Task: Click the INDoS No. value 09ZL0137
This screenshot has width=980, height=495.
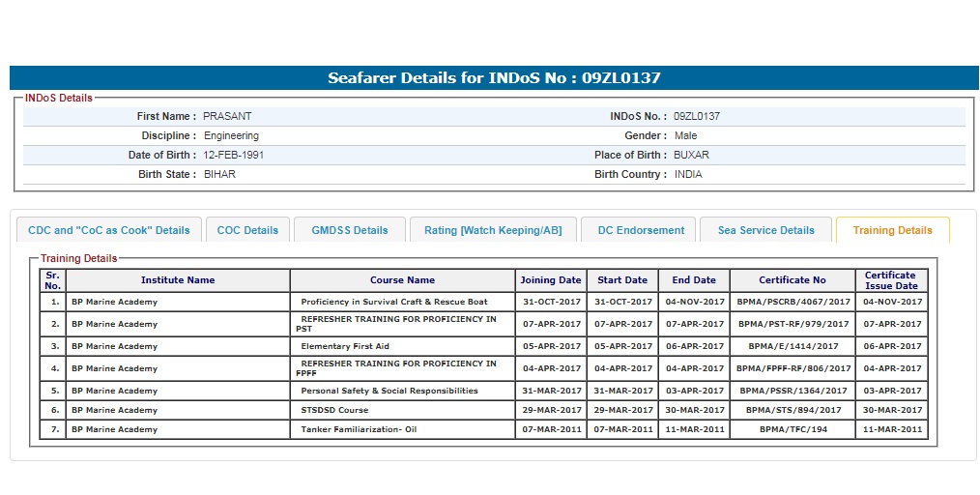Action: 696,116
